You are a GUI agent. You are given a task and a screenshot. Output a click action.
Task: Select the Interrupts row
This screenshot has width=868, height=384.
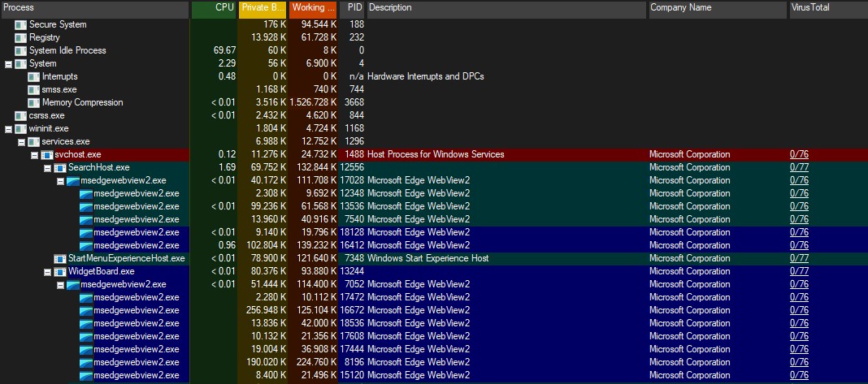[434, 76]
